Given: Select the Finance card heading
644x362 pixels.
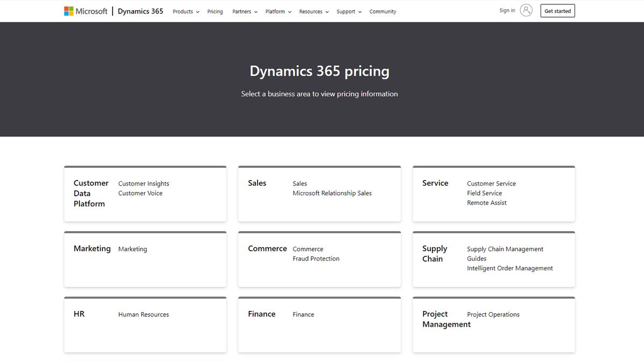Looking at the screenshot, I should [x=262, y=314].
